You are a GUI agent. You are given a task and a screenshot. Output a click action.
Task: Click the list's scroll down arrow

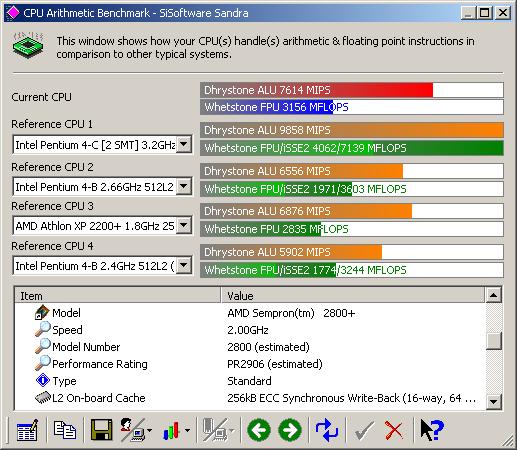pyautogui.click(x=494, y=401)
